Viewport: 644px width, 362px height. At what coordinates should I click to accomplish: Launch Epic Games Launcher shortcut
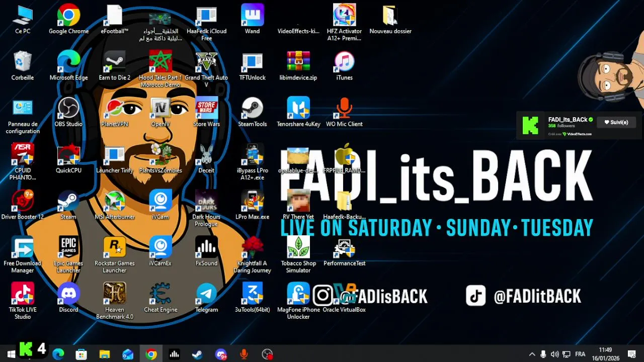(68, 255)
